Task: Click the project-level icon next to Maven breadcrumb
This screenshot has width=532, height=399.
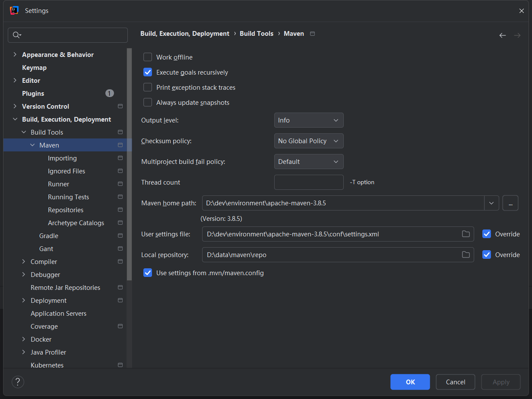Action: (313, 34)
